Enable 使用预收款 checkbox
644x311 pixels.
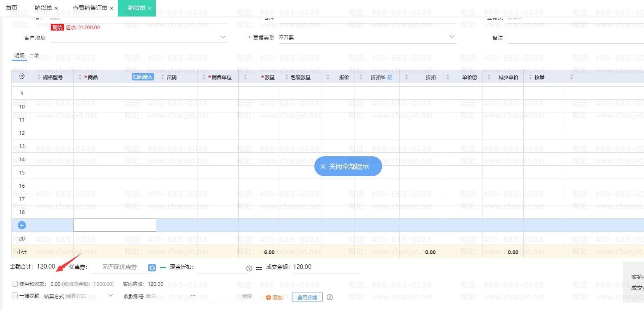(x=15, y=284)
